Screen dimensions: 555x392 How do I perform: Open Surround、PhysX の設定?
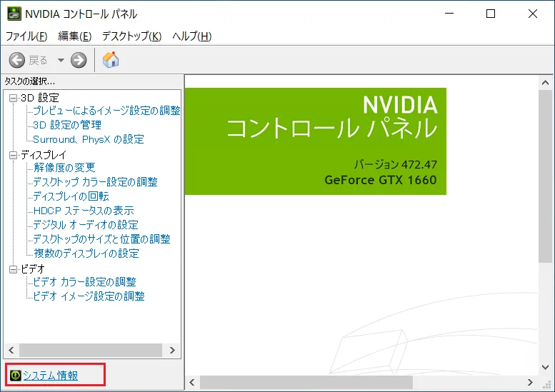[x=89, y=139]
